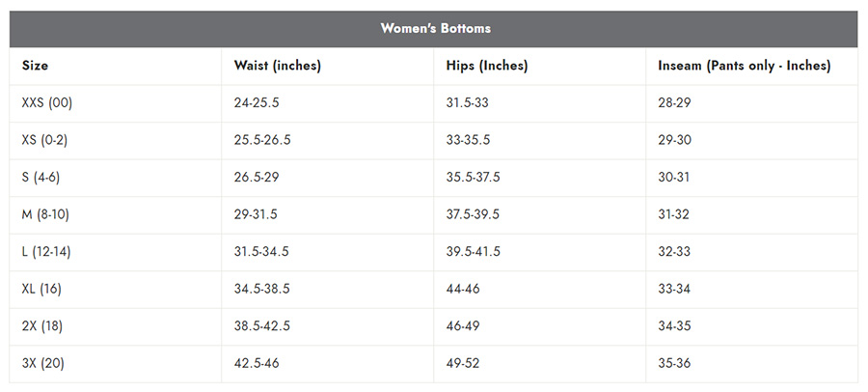Screen dimensions: 868x392
Task: Select the Inseam (Pants only - Inches) header
Action: tap(744, 66)
